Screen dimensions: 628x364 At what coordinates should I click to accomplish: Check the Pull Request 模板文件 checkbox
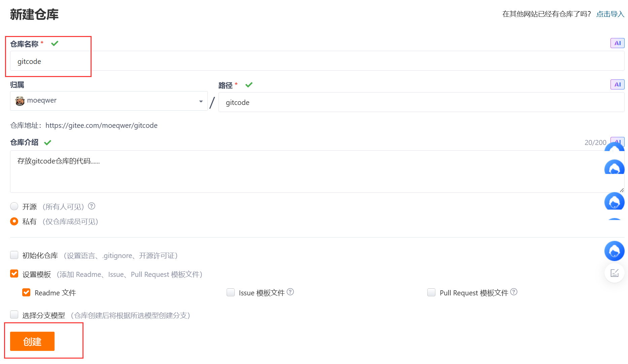pyautogui.click(x=431, y=292)
